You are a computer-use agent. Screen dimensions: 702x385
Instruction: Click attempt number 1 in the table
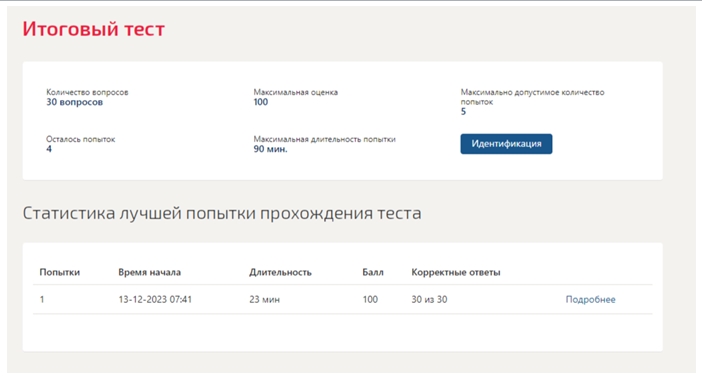tap(42, 299)
